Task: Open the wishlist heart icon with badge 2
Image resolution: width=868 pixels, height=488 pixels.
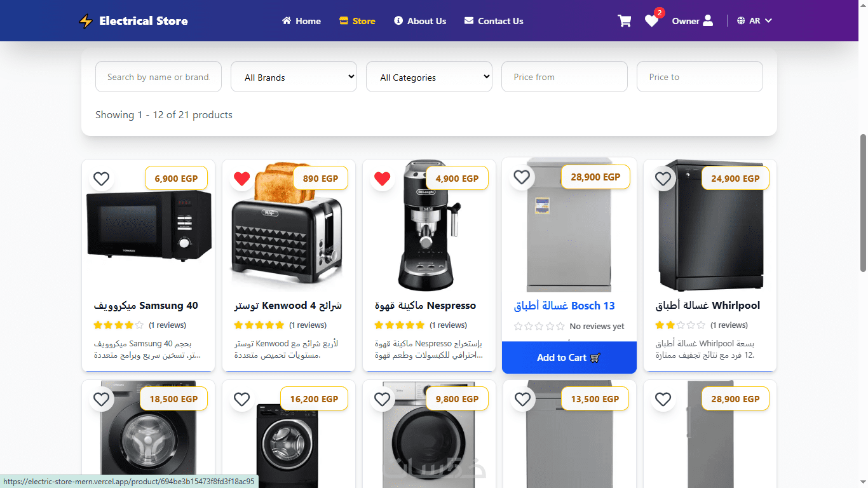Action: click(x=651, y=21)
